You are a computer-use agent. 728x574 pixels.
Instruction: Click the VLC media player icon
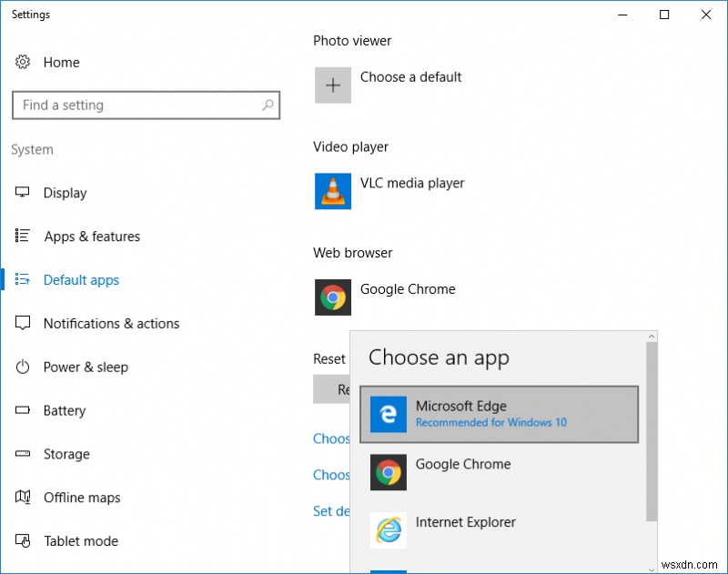pyautogui.click(x=332, y=192)
